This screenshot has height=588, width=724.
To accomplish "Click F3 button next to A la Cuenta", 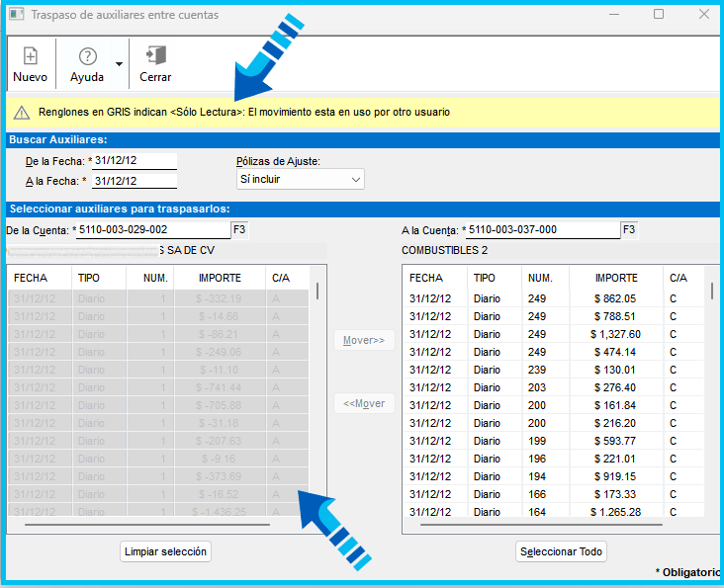I will 629,229.
